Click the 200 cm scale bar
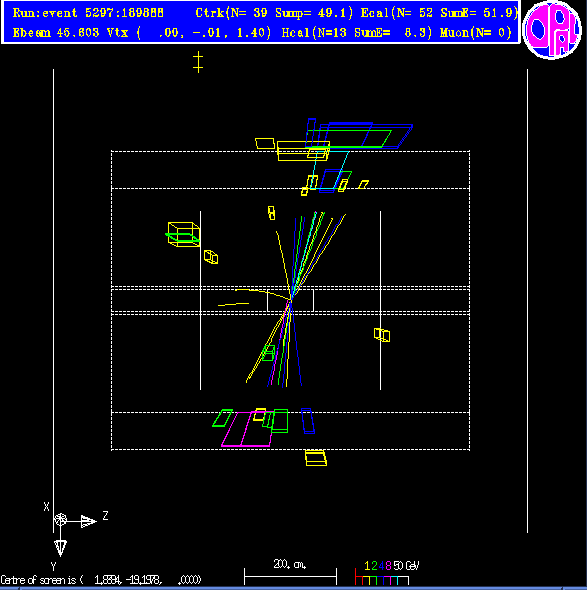The height and width of the screenshot is (590, 587). point(290,576)
